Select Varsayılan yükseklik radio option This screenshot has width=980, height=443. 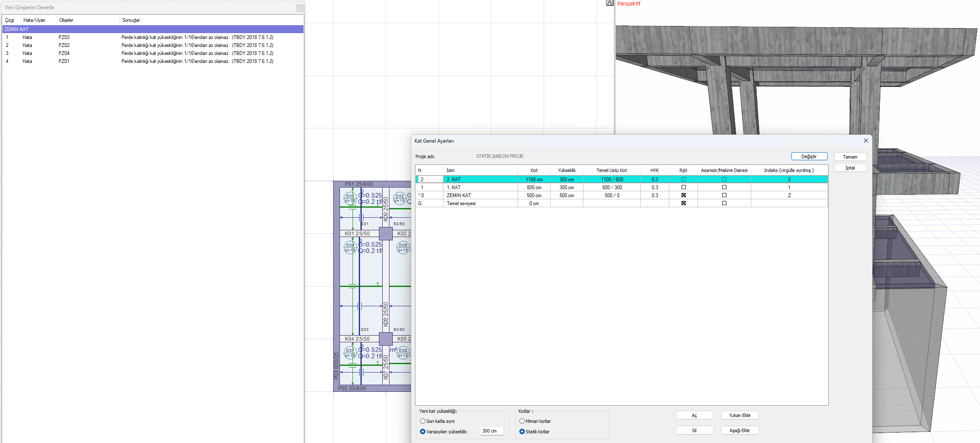(x=423, y=431)
